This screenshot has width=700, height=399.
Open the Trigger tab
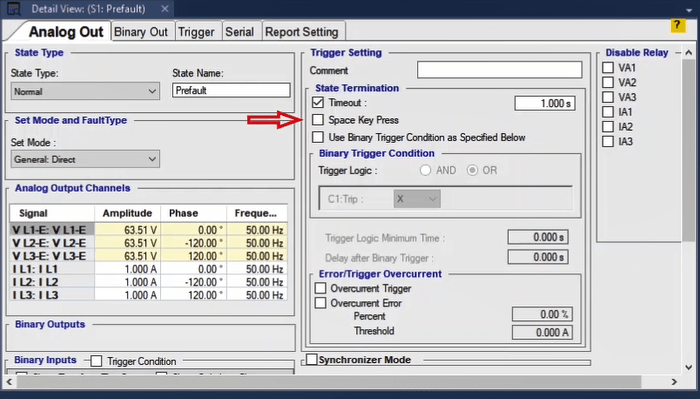click(x=196, y=32)
